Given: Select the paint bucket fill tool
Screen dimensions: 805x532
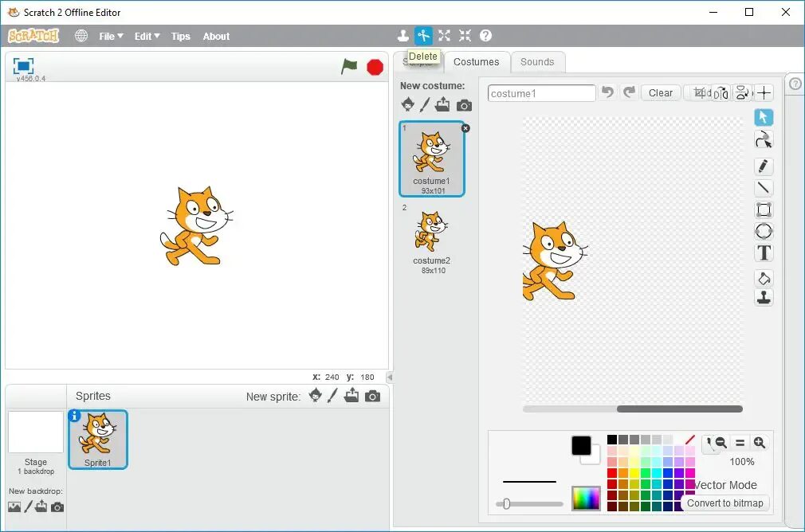Looking at the screenshot, I should point(764,279).
